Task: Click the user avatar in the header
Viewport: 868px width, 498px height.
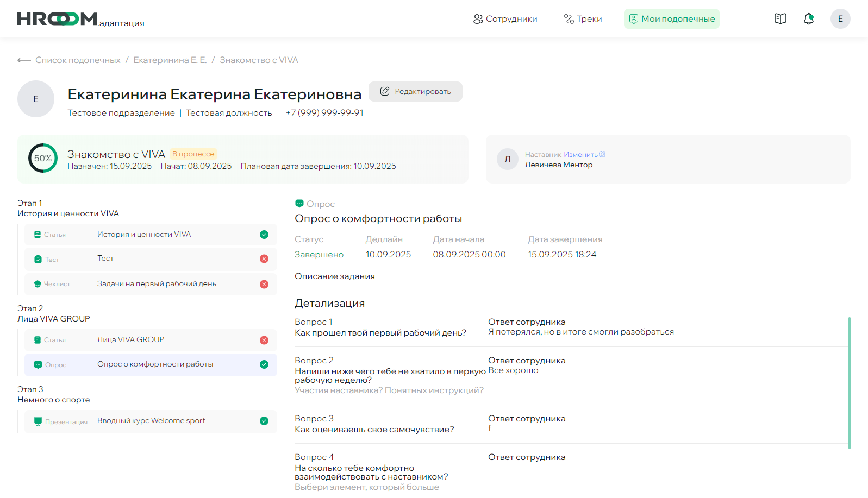Action: (840, 19)
